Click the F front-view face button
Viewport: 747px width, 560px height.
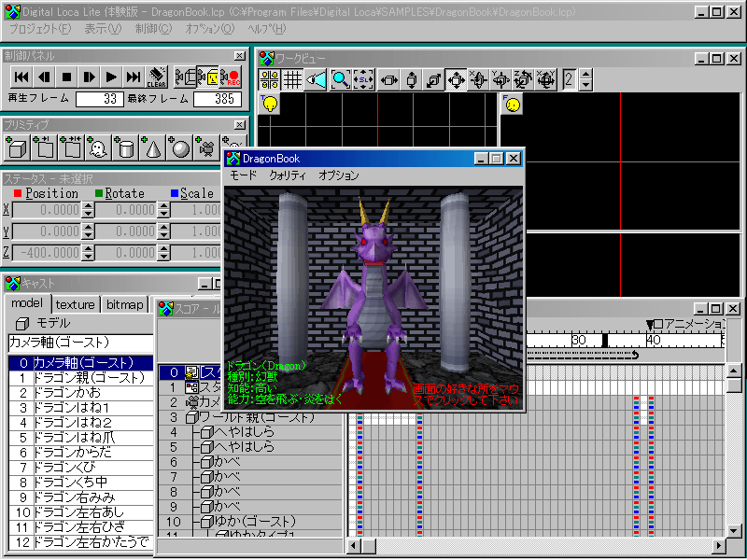512,104
